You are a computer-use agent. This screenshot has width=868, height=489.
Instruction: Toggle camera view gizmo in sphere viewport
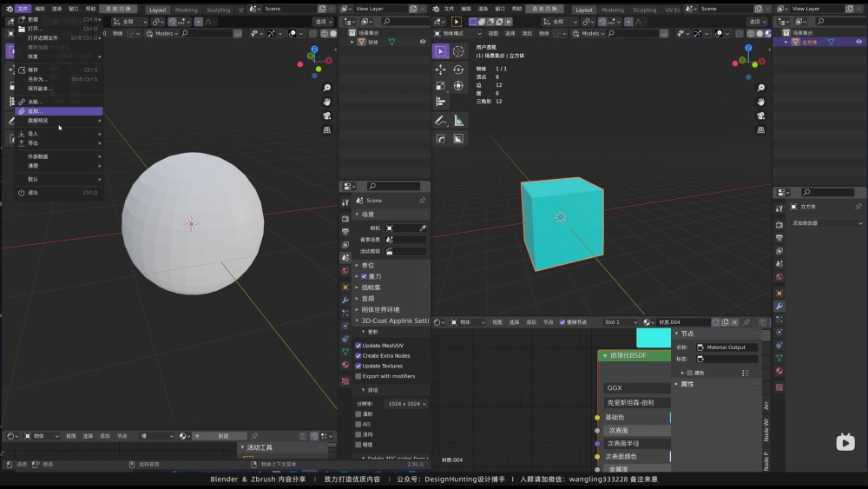(x=327, y=116)
